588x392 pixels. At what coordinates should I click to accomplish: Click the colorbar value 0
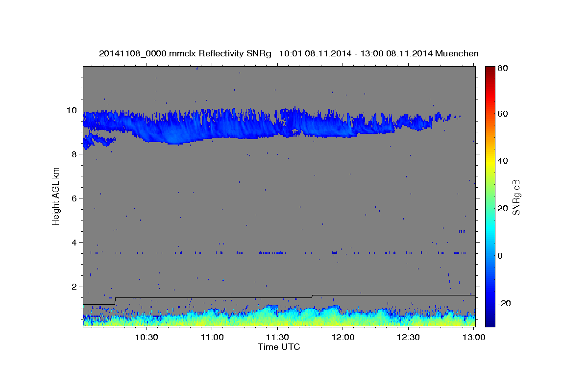(500, 256)
